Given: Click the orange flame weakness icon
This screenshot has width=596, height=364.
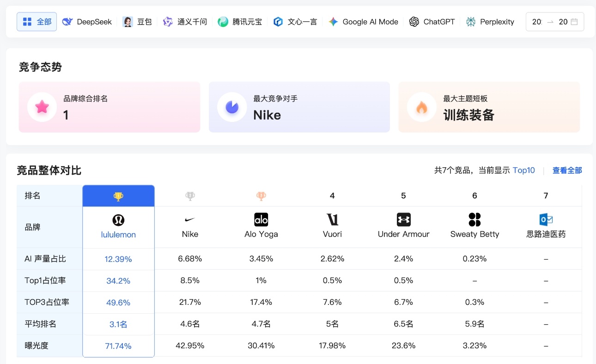Looking at the screenshot, I should pyautogui.click(x=422, y=107).
